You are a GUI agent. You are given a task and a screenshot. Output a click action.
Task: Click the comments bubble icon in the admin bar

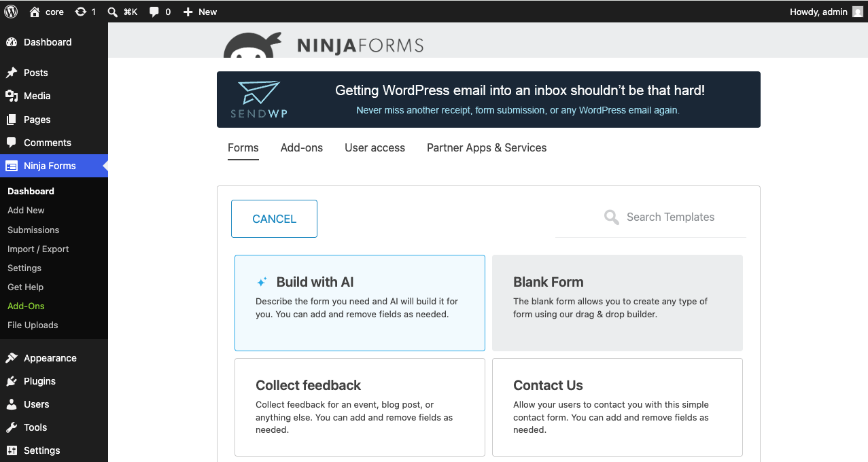pyautogui.click(x=154, y=12)
